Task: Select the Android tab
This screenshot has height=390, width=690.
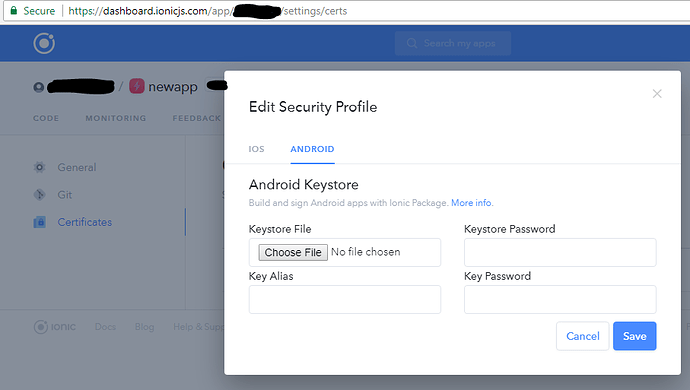Action: click(x=312, y=149)
